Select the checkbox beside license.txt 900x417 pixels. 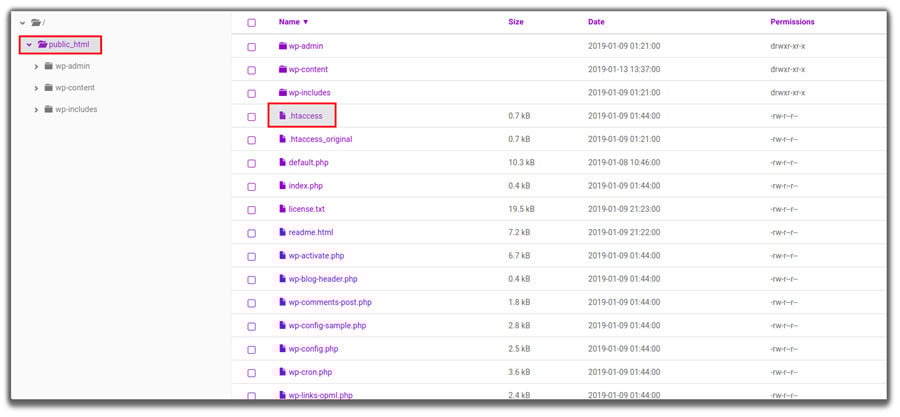[251, 209]
